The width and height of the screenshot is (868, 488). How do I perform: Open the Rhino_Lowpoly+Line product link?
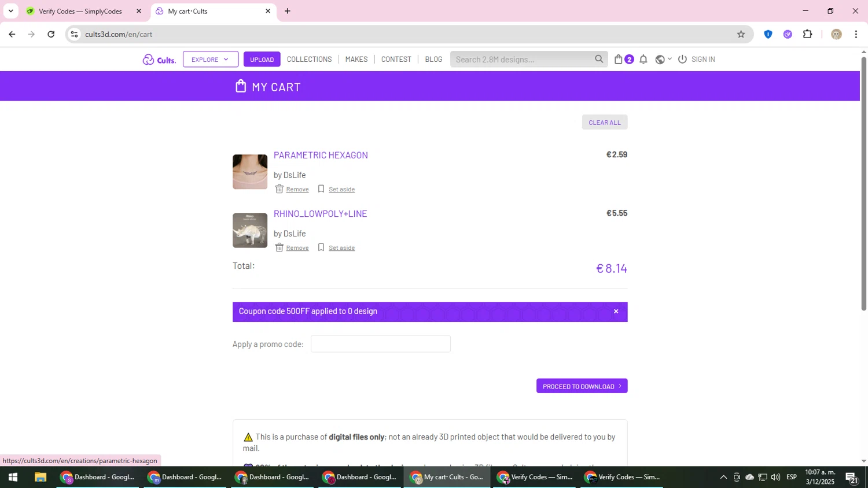[x=320, y=213]
